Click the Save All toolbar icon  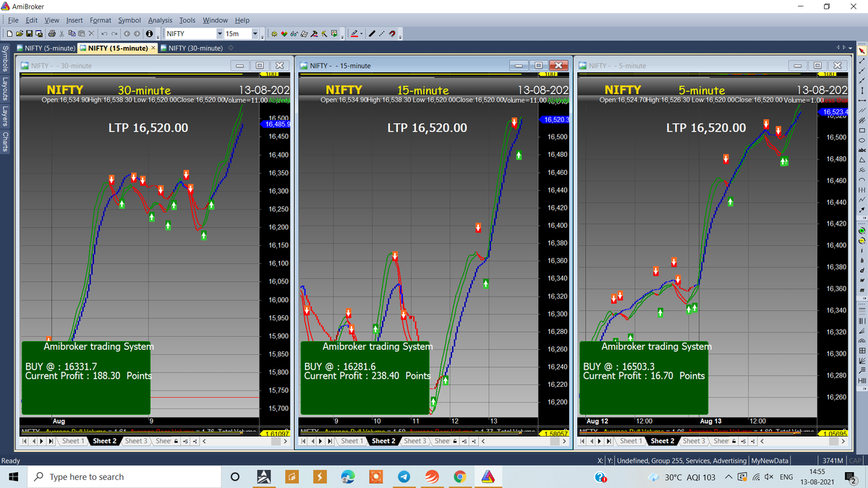tap(39, 33)
